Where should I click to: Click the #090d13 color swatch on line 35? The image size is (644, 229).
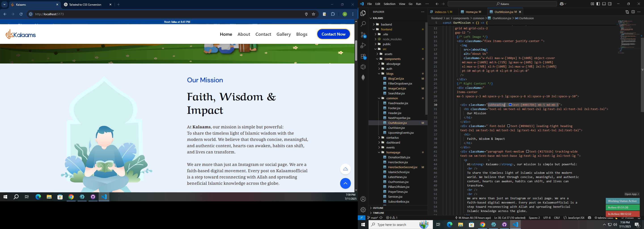tap(508, 126)
